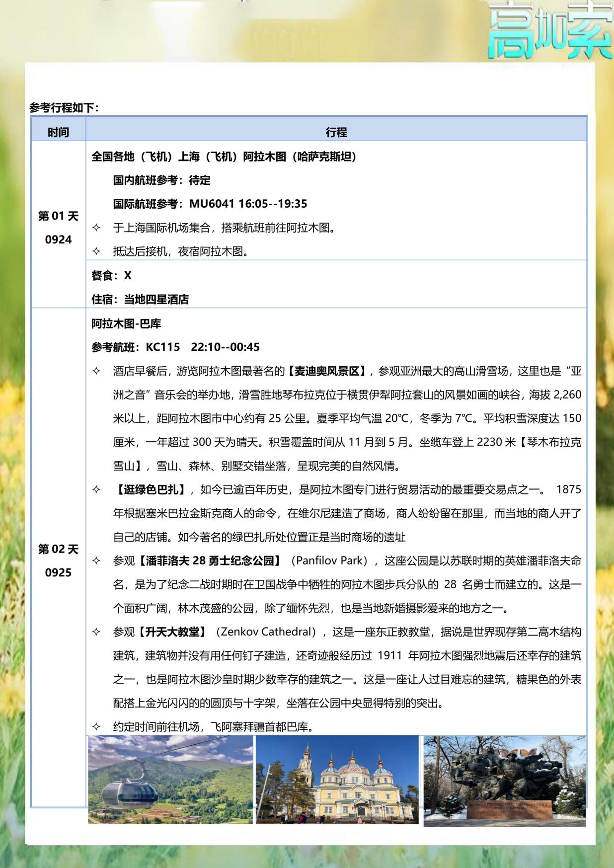
Task: Open the cable car mountain photo
Action: (x=170, y=779)
